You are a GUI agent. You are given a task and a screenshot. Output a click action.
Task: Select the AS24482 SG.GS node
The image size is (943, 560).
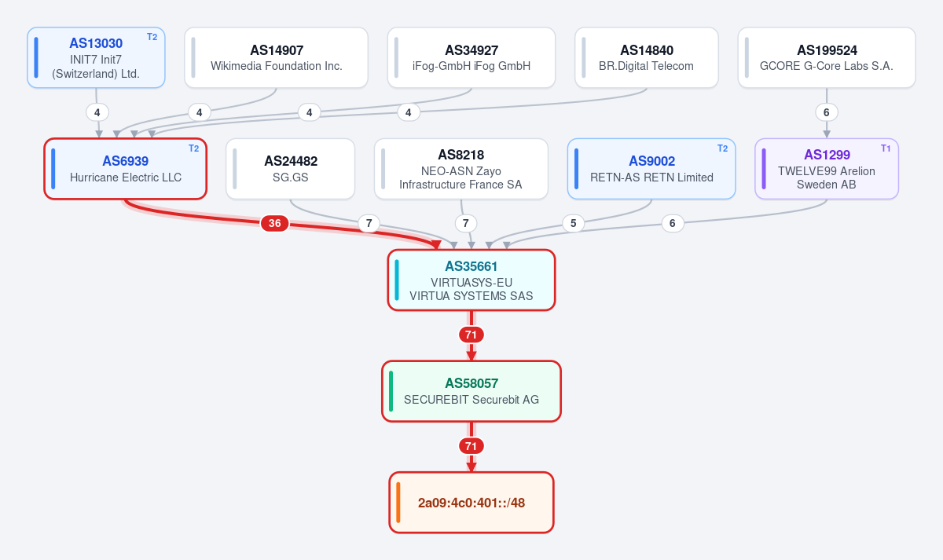291,169
